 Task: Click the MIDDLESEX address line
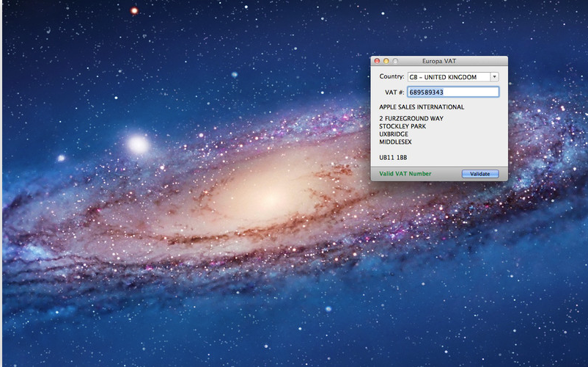[x=395, y=142]
